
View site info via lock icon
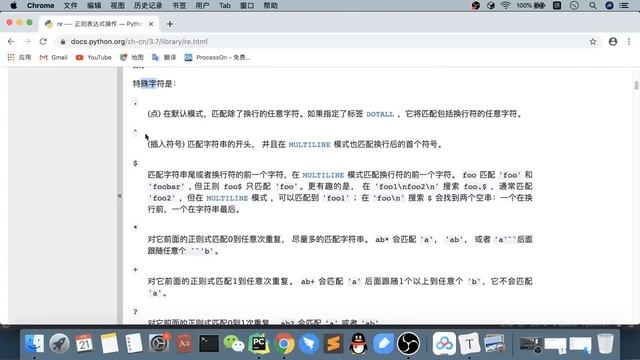pos(62,42)
